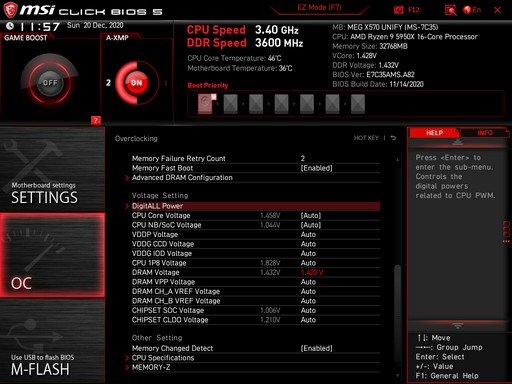Edit the CHIPSET CLDO Voltage Auto value
This screenshot has height=384, width=512.
[x=308, y=320]
